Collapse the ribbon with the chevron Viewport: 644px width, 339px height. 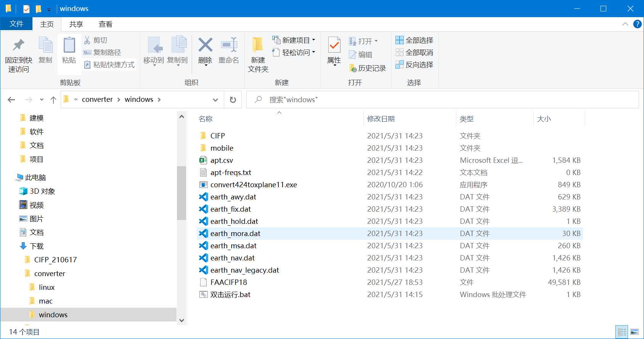point(625,24)
